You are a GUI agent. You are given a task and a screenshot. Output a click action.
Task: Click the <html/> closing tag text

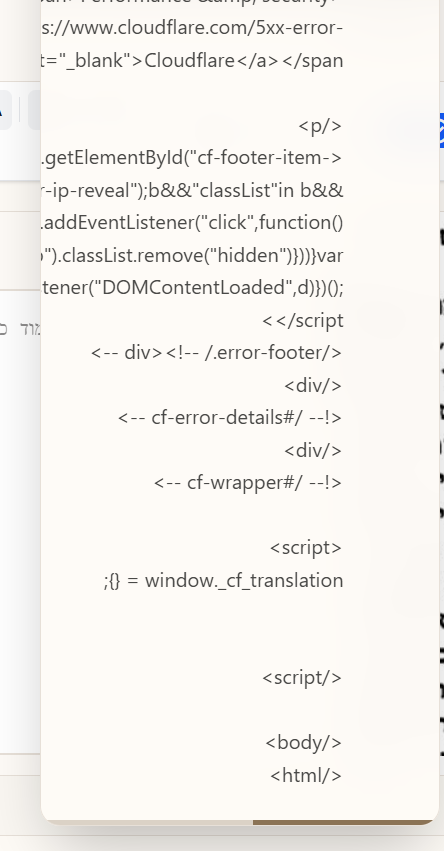(x=306, y=775)
